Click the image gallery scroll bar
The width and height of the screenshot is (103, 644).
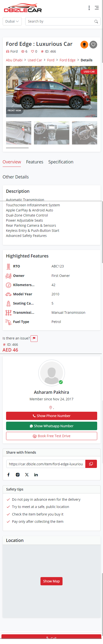click(17, 148)
